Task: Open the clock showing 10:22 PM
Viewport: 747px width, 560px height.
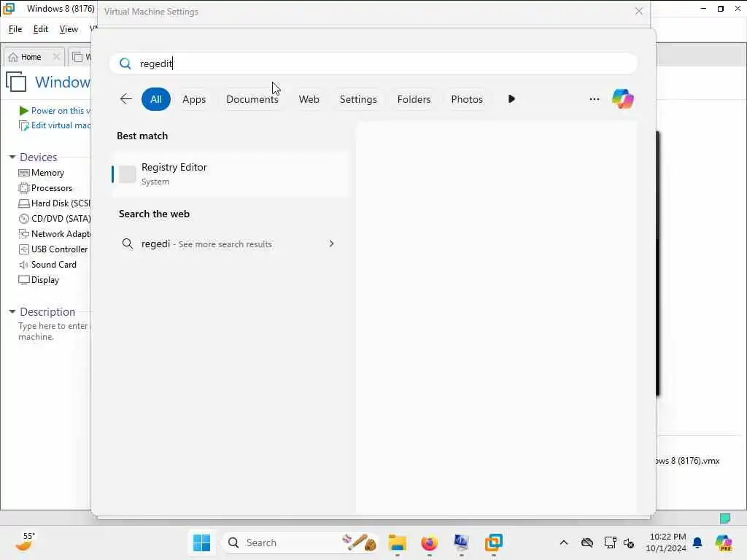Action: pos(667,542)
